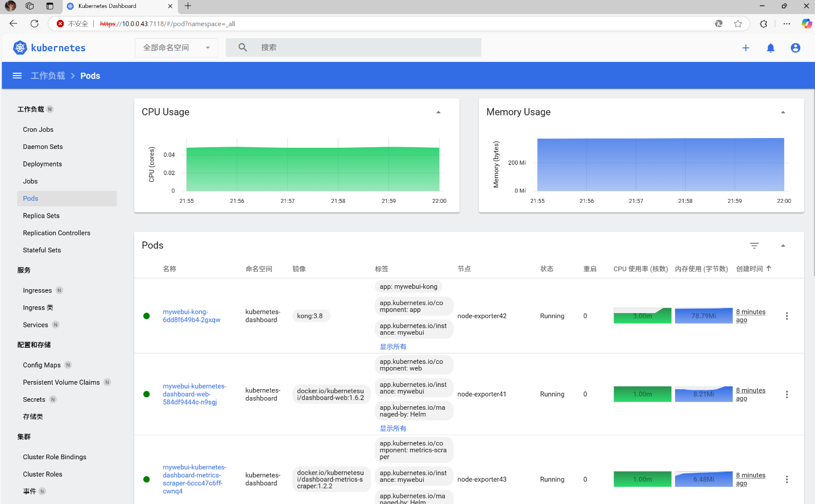Open the hamburger navigation menu
The width and height of the screenshot is (815, 504).
point(17,76)
